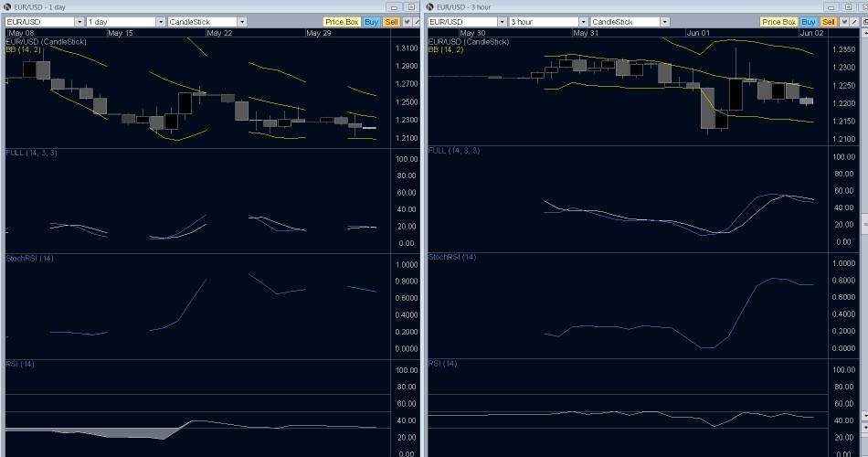Click Sell button in 1 day chart
This screenshot has height=457, width=868.
point(391,22)
